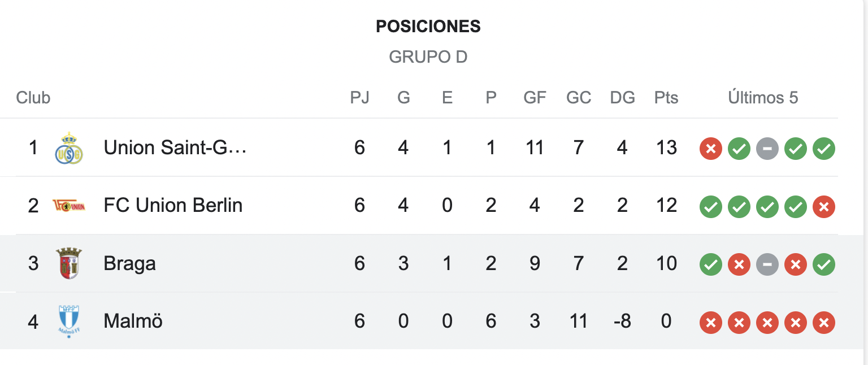Open the Braga team link

129,264
